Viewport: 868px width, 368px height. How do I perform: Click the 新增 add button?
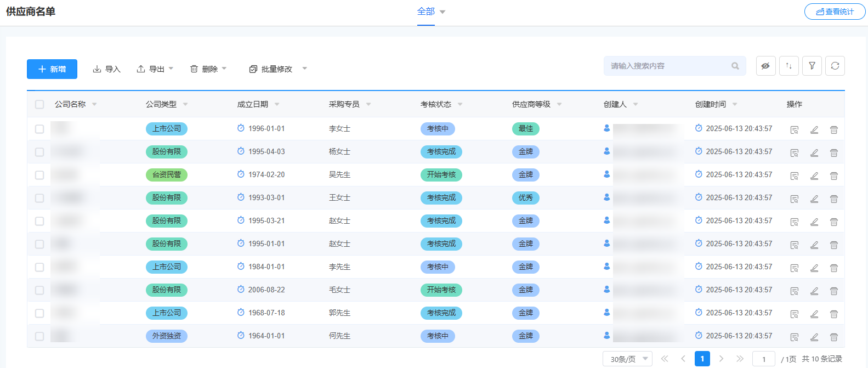click(52, 69)
